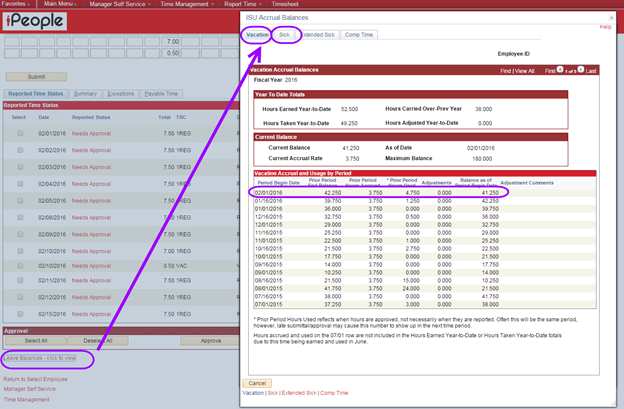Open the Favorites dropdown menu
The image size is (624, 409).
click(x=16, y=4)
